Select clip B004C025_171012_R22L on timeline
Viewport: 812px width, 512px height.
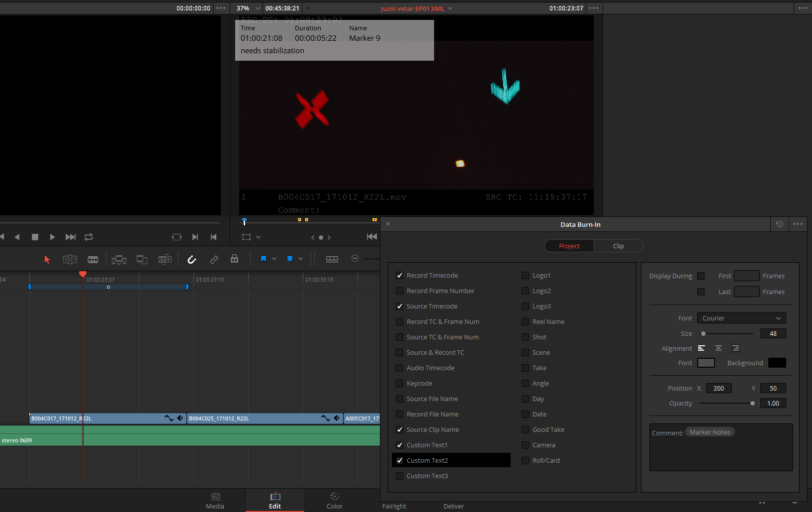265,418
